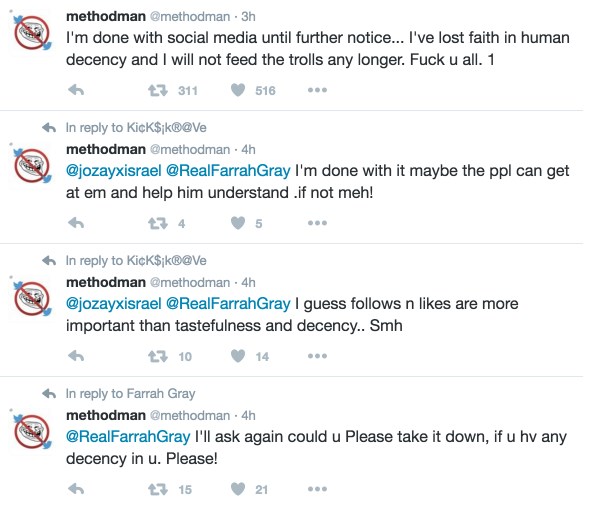Open more options on 'take it down' tweet

(x=317, y=489)
